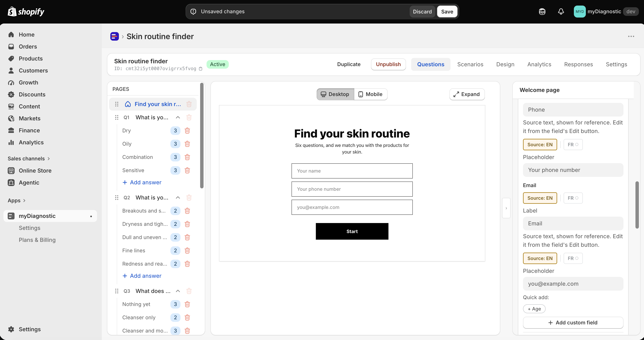Switch preview to Desktop
This screenshot has width=644, height=340.
[x=335, y=94]
